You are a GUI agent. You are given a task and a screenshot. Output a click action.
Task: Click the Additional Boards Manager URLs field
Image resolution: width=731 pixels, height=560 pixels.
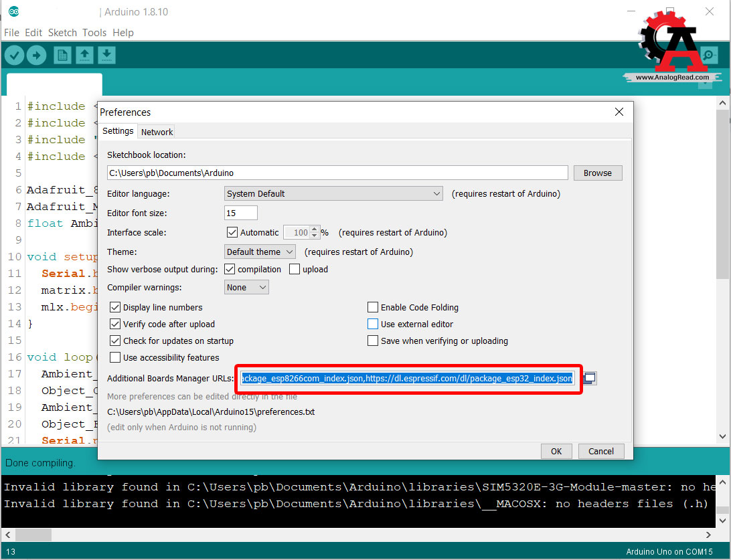(x=406, y=378)
